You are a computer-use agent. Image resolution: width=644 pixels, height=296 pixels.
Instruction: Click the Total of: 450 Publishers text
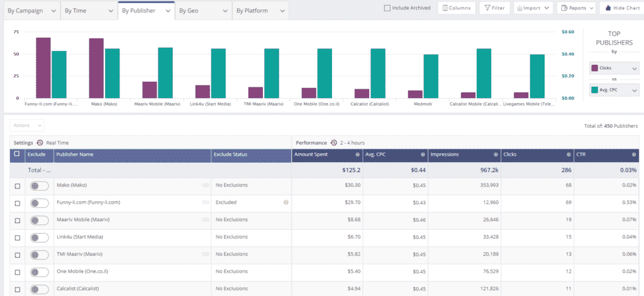[x=611, y=126]
